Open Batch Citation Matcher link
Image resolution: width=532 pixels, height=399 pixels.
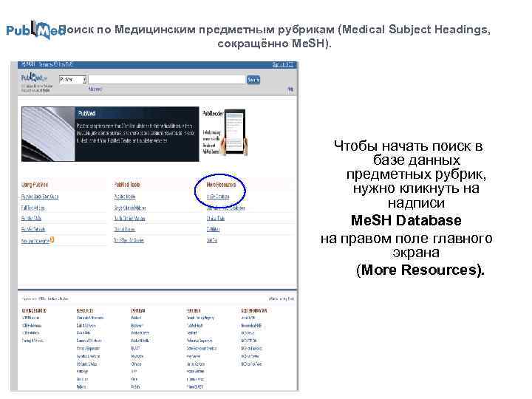coord(129,218)
